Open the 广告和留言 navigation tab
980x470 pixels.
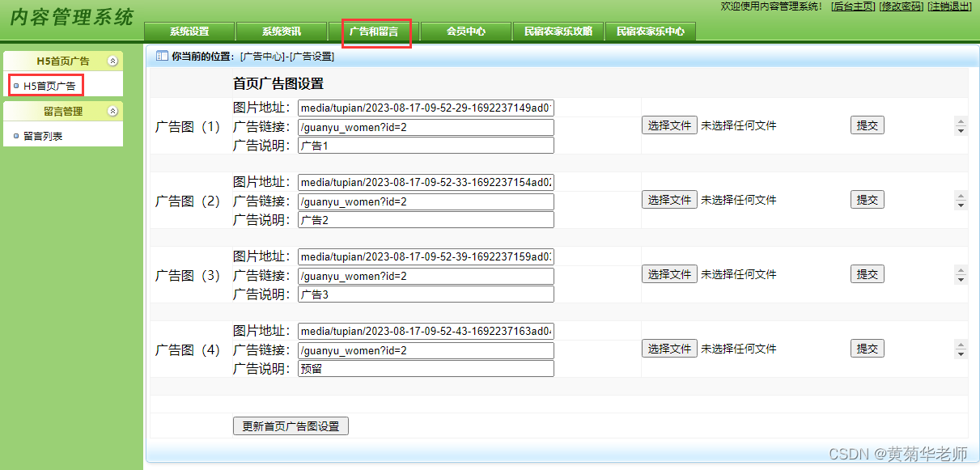pos(375,32)
